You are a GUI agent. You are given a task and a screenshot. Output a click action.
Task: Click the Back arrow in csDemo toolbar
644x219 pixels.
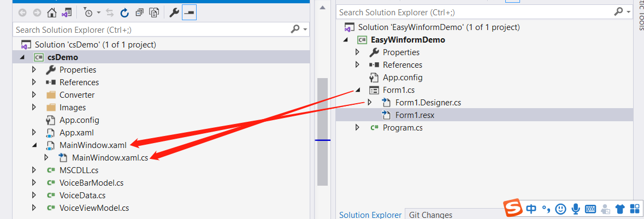point(22,13)
